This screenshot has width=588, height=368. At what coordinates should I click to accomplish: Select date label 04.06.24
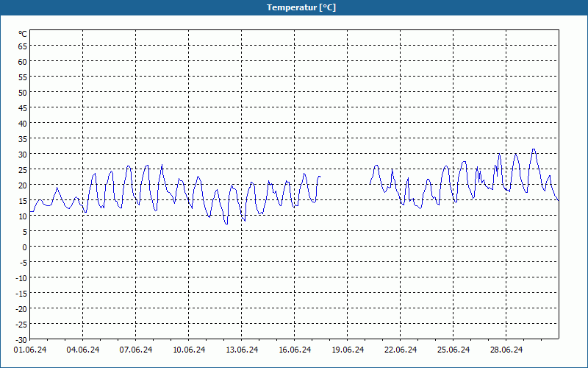point(83,350)
